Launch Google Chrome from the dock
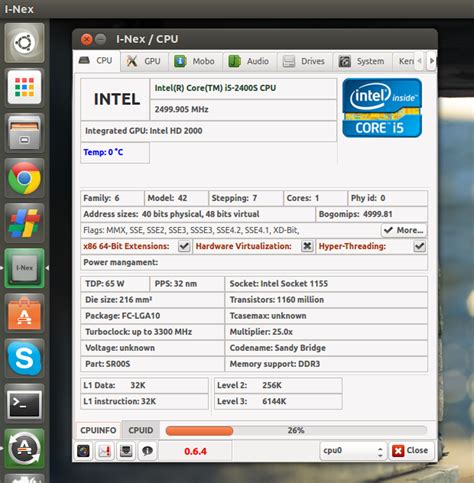This screenshot has height=483, width=474. tap(24, 178)
